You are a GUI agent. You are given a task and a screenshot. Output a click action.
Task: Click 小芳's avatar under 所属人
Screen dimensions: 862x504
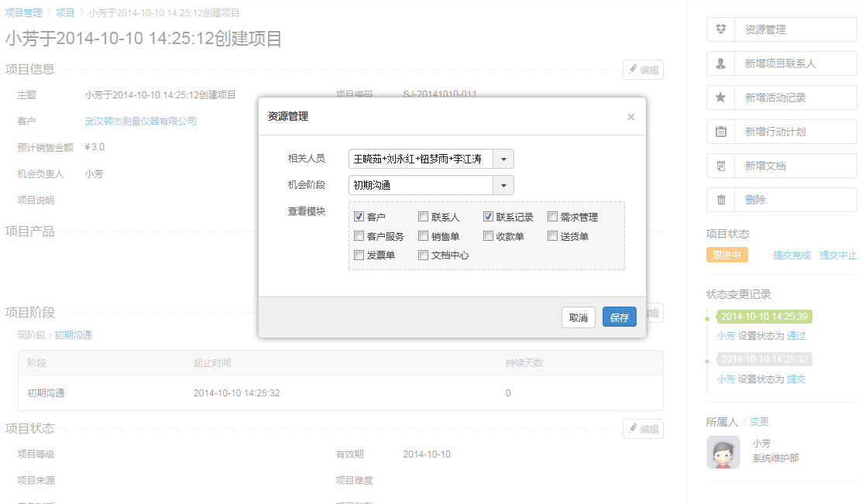[x=723, y=452]
